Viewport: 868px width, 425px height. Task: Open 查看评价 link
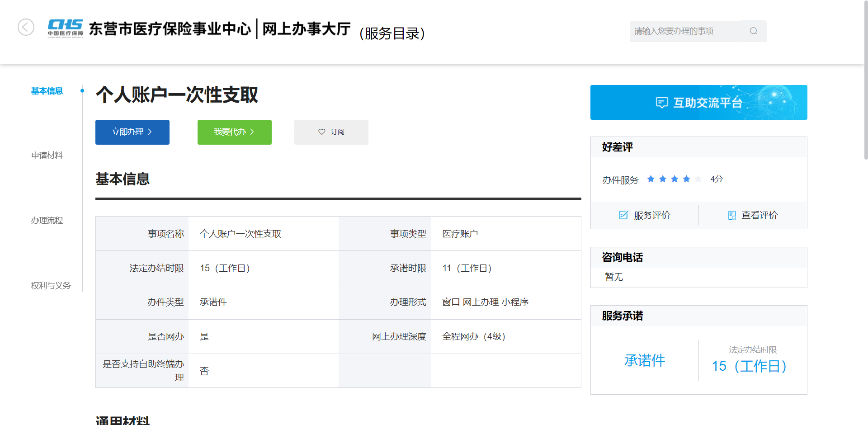pos(759,215)
